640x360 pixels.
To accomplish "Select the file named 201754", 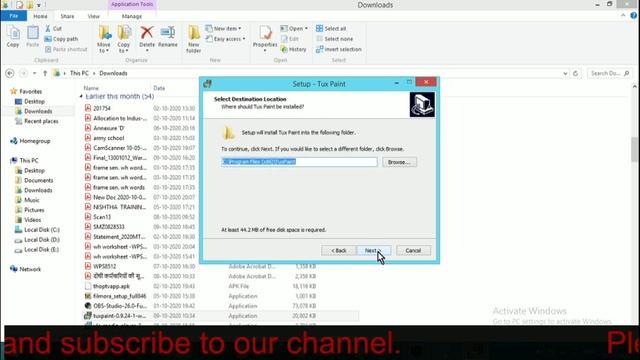I will pyautogui.click(x=102, y=108).
